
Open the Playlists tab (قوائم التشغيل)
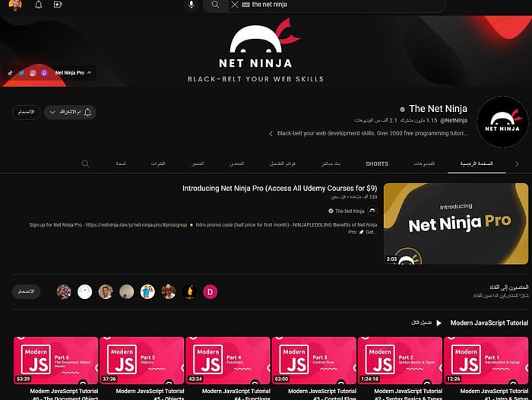(282, 164)
